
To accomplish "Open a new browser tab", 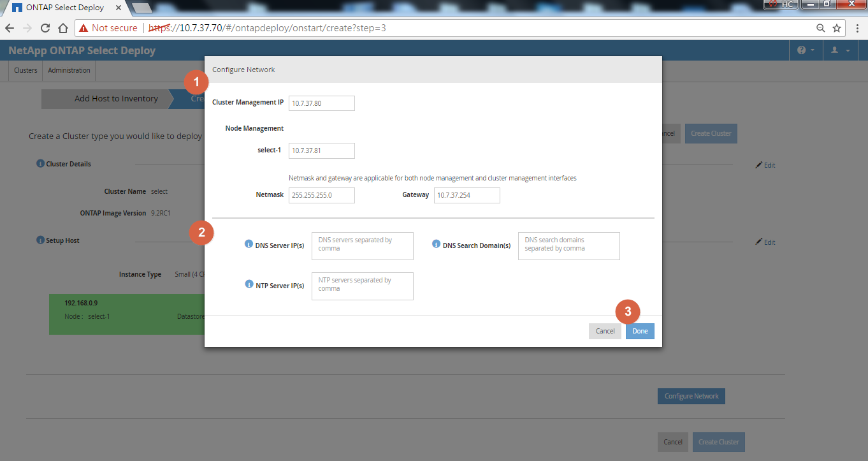I will [x=141, y=8].
